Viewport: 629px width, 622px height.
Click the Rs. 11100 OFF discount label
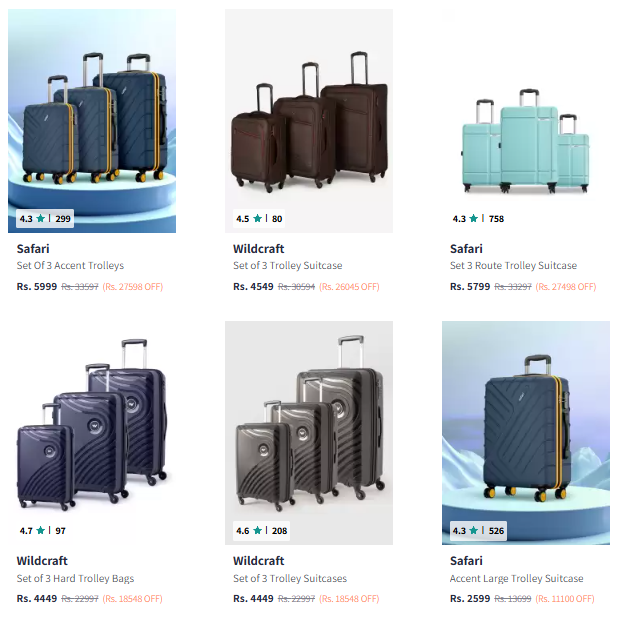565,599
